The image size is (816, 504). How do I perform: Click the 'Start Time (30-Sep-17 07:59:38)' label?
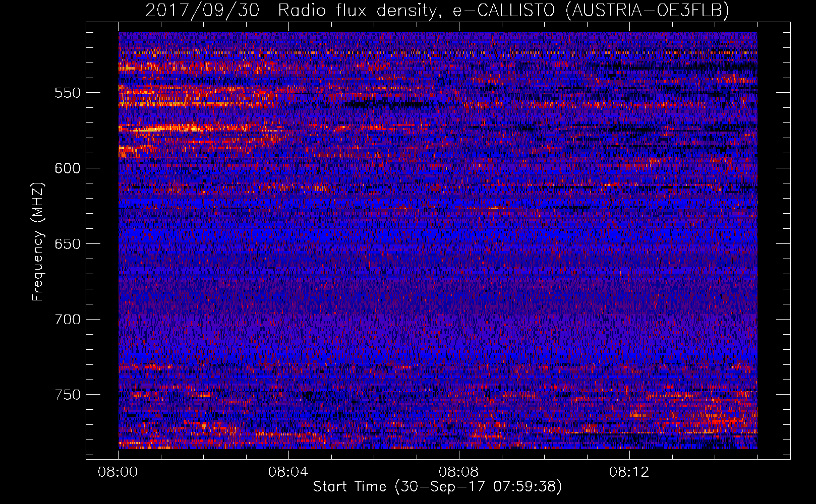437,487
